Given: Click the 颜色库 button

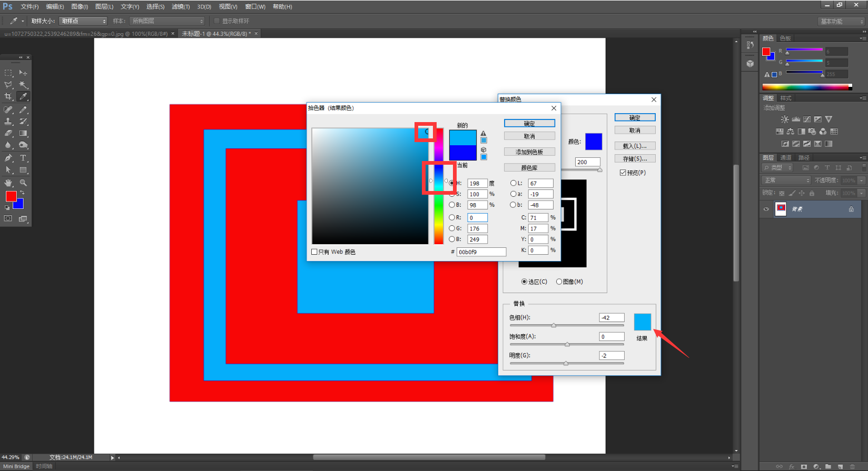Looking at the screenshot, I should (x=529, y=167).
